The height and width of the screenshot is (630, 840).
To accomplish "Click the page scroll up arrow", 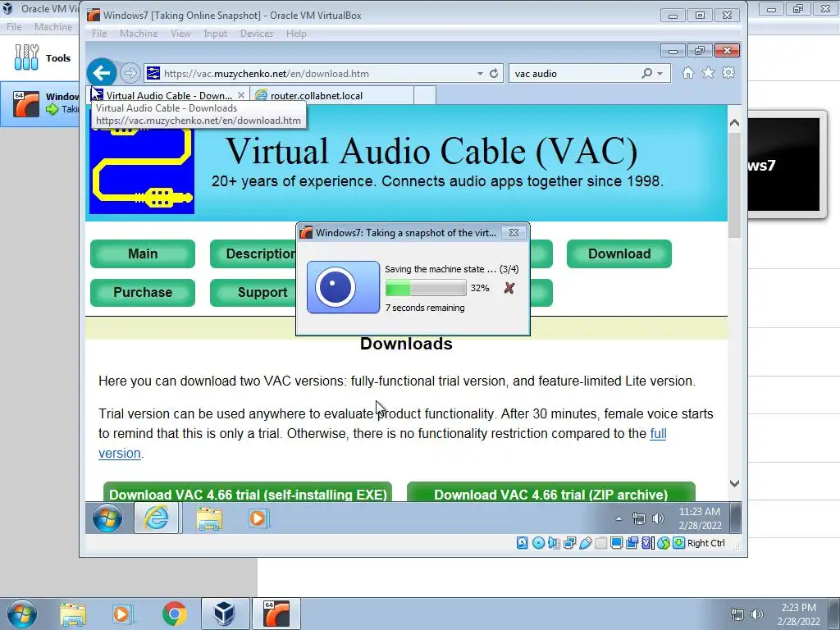I will [x=734, y=123].
